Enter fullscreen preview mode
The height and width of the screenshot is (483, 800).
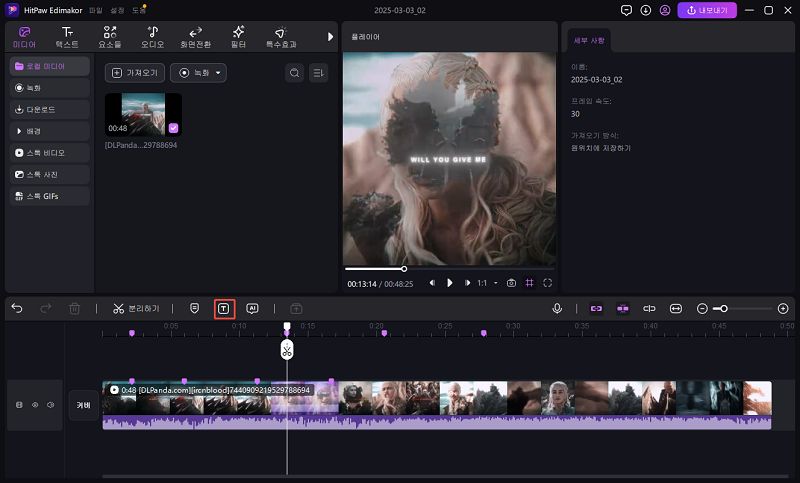547,283
